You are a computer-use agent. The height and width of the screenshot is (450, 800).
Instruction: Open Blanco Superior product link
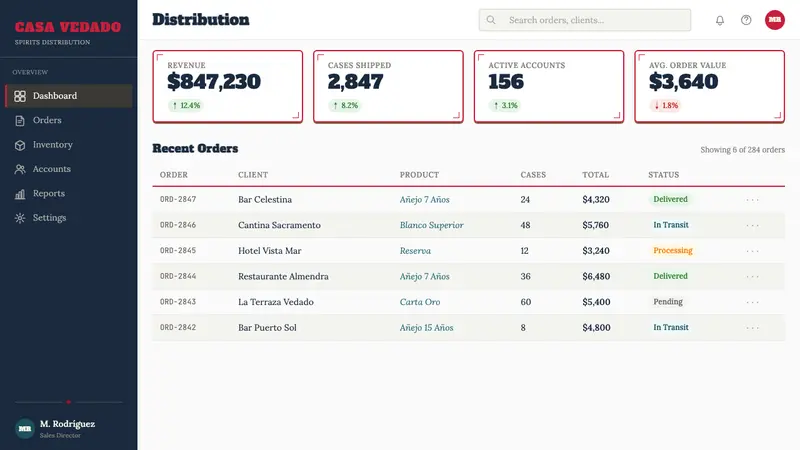coord(432,225)
